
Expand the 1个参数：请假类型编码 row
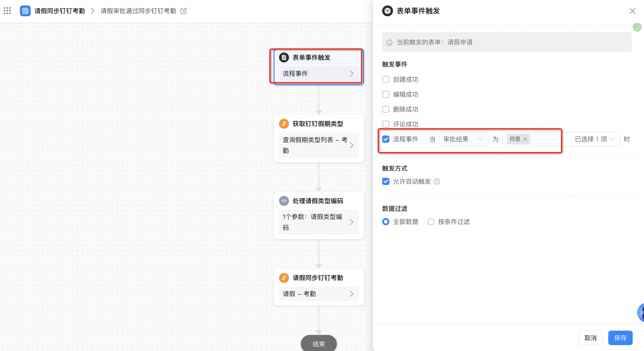319,222
